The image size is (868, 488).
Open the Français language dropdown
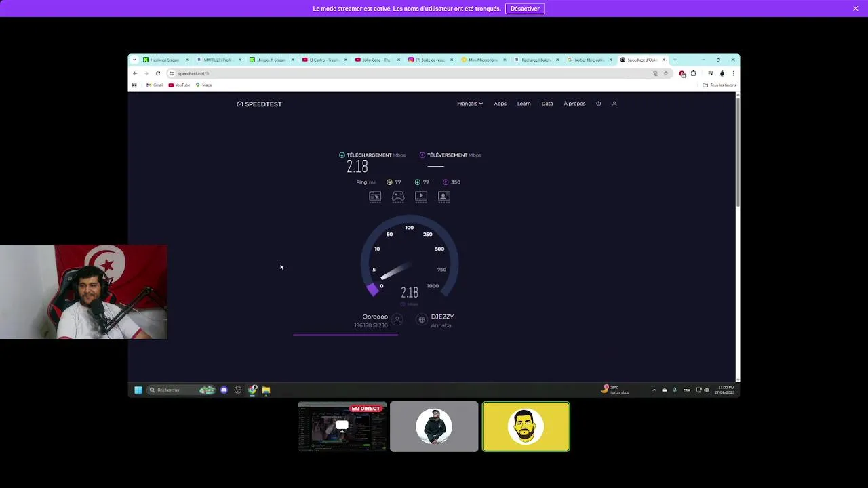(469, 104)
